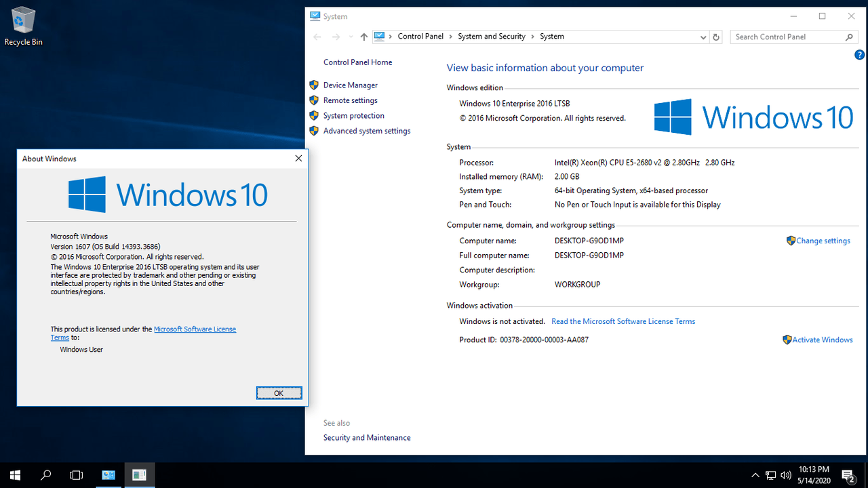Open Advanced system settings link
The width and height of the screenshot is (868, 488).
coord(367,131)
